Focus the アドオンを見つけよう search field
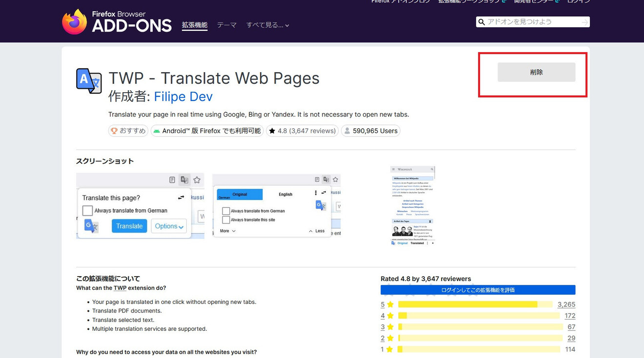 (533, 22)
